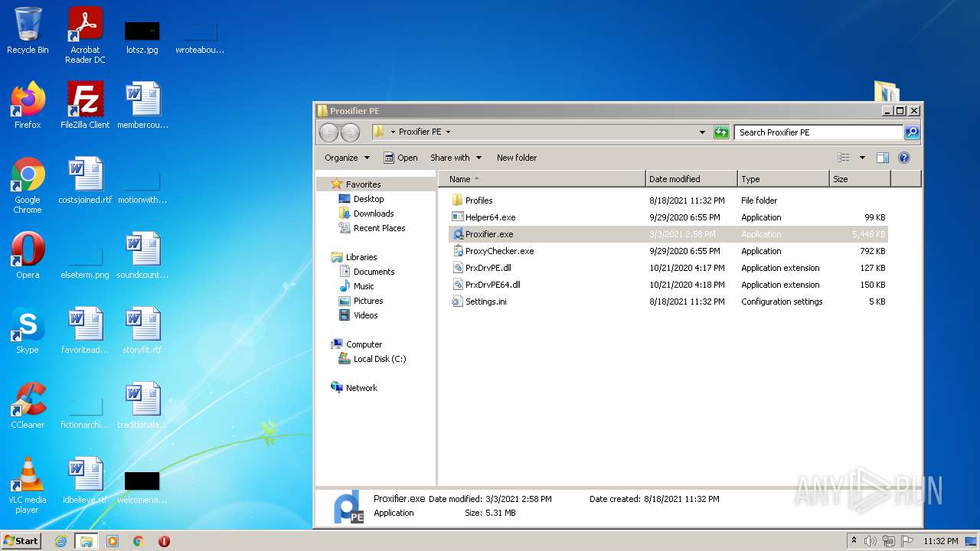The width and height of the screenshot is (980, 551).
Task: Select ProxyChecker.exe in file list
Action: pos(499,251)
